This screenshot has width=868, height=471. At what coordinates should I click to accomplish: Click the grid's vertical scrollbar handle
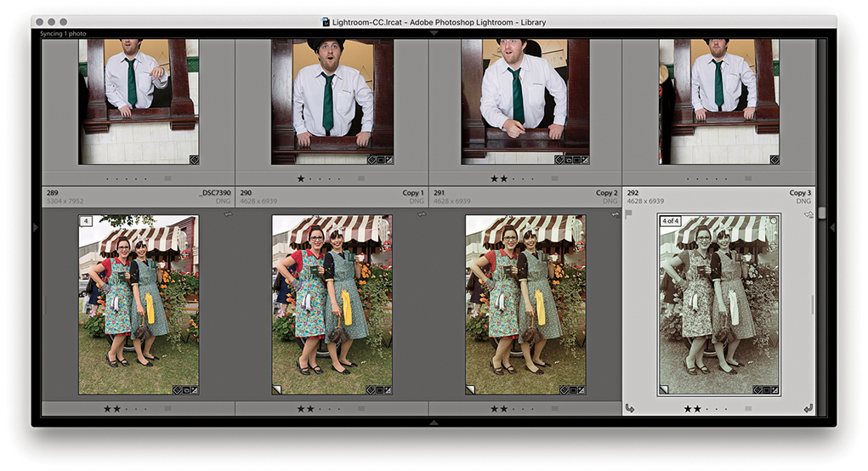click(x=821, y=213)
